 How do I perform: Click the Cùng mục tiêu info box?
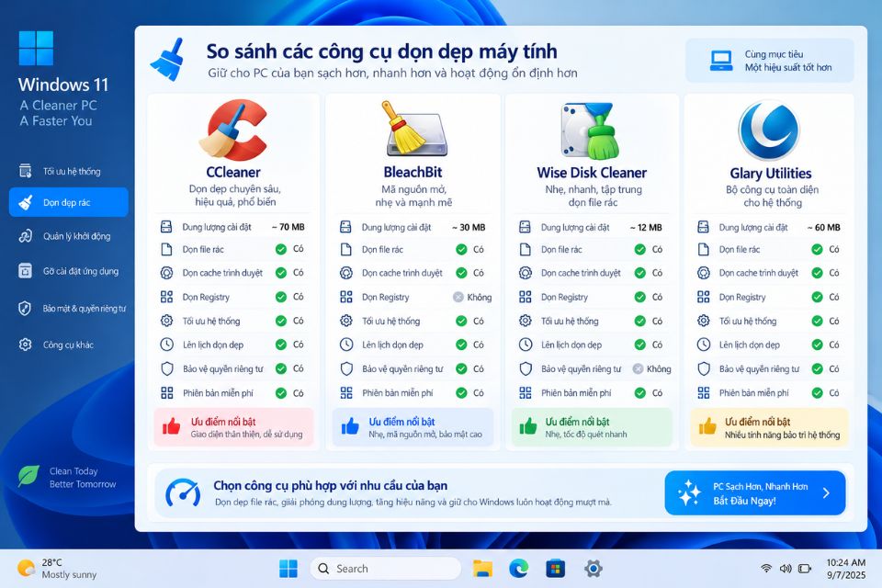tap(769, 61)
